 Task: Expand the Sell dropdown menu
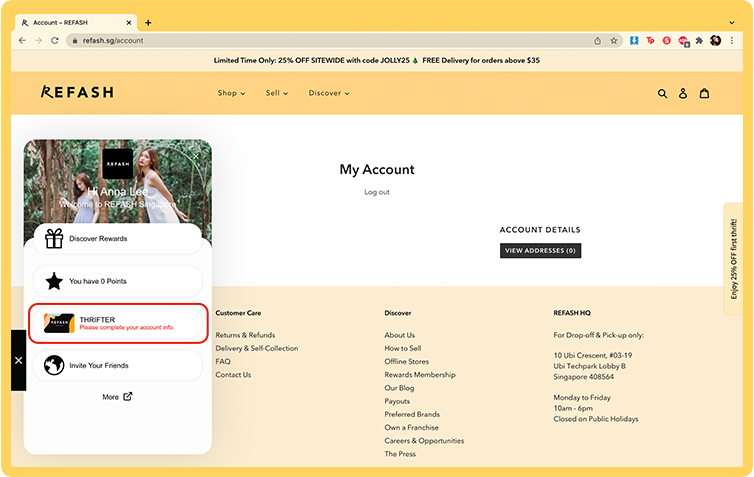(276, 93)
